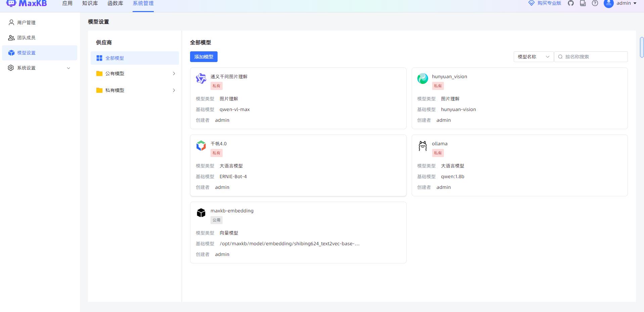Click the 私有模型 folder icon
The width and height of the screenshot is (644, 312).
coord(99,90)
